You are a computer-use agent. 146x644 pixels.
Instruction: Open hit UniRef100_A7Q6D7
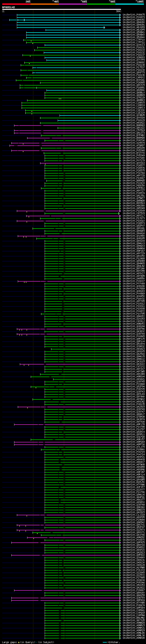(134, 146)
